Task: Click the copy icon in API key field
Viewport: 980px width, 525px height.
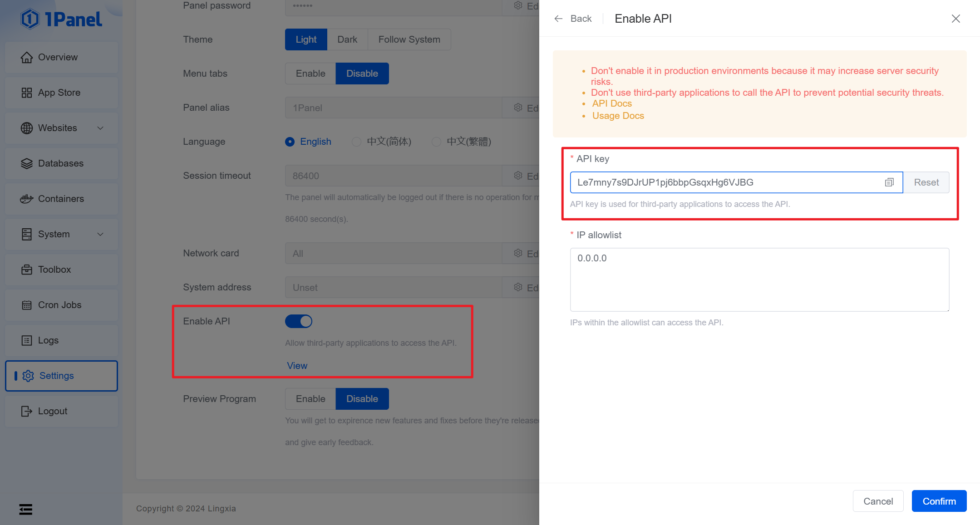Action: point(889,182)
